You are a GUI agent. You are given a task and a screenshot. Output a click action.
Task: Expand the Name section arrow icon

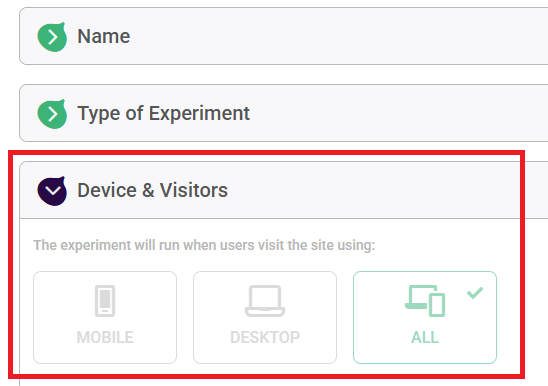[x=52, y=37]
